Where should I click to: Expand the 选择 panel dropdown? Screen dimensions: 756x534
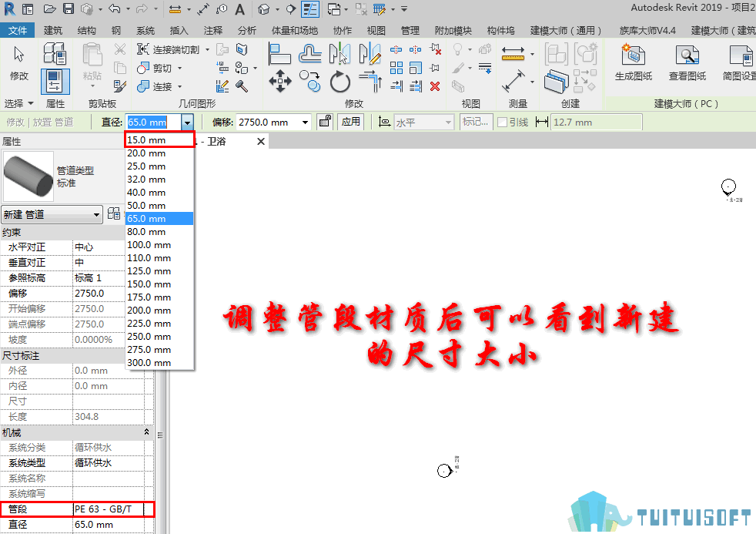(18, 104)
